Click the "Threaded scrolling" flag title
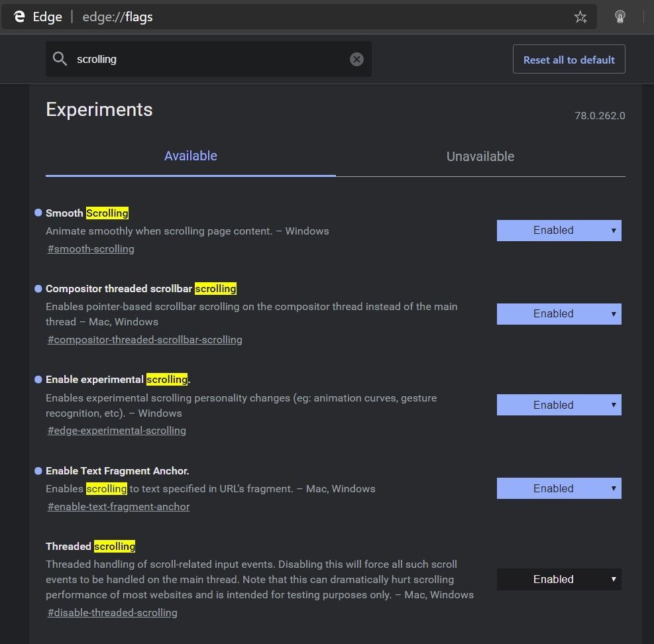Viewport: 654px width, 644px height. coord(91,547)
